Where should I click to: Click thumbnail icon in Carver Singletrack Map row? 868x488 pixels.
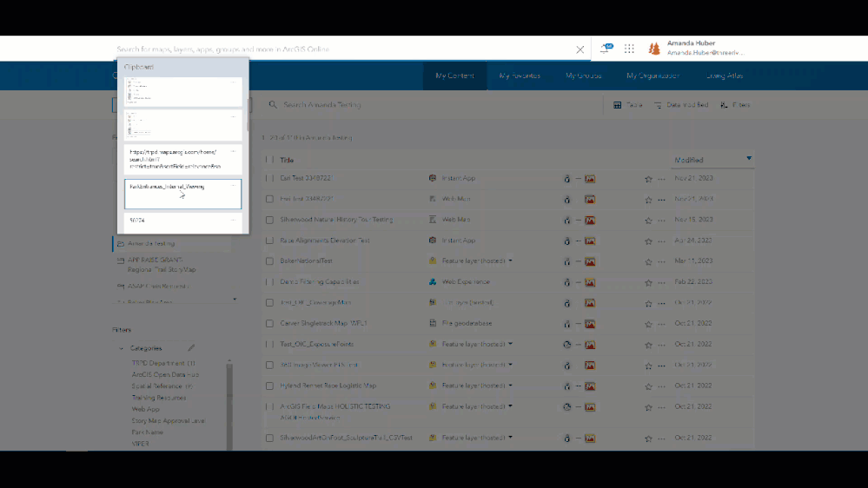[x=590, y=324]
